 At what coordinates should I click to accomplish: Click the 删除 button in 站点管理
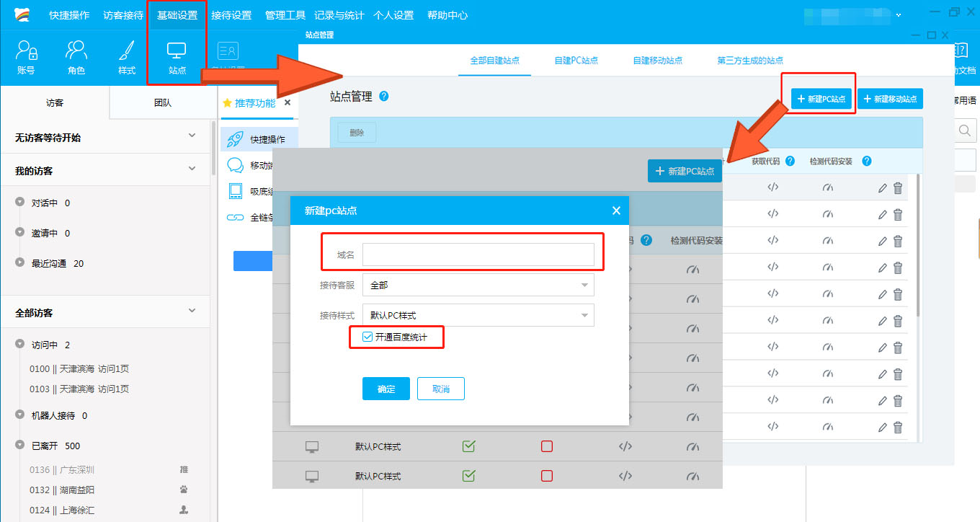coord(357,133)
